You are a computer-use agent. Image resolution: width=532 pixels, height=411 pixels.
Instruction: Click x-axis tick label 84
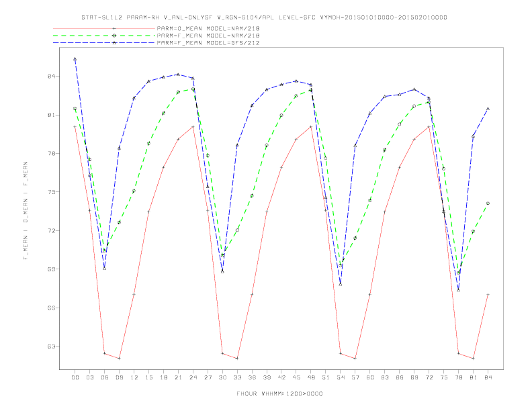[488, 377]
